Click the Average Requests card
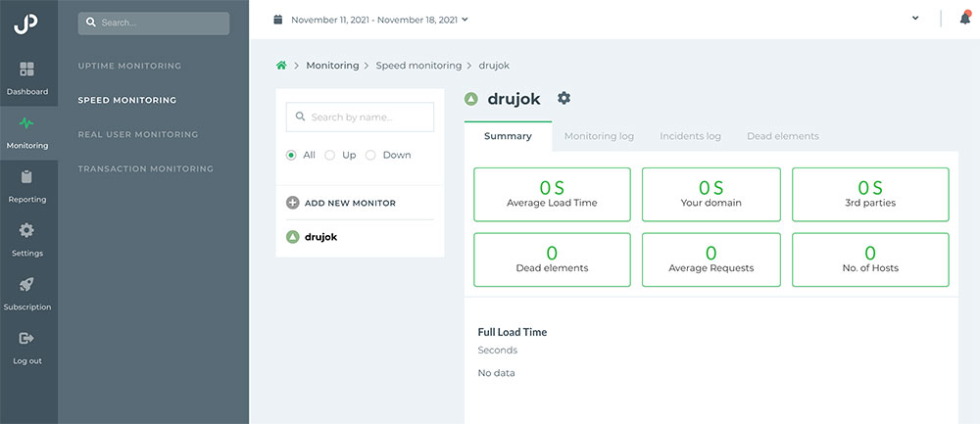The image size is (980, 424). (711, 259)
